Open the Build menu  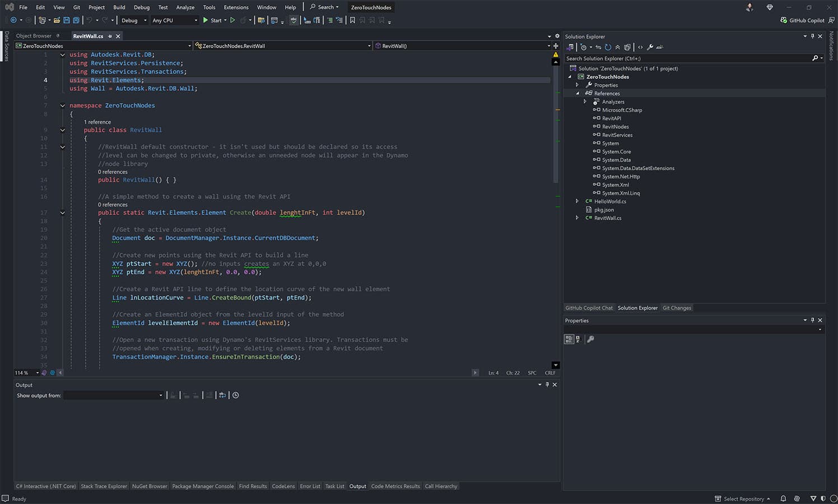point(119,7)
